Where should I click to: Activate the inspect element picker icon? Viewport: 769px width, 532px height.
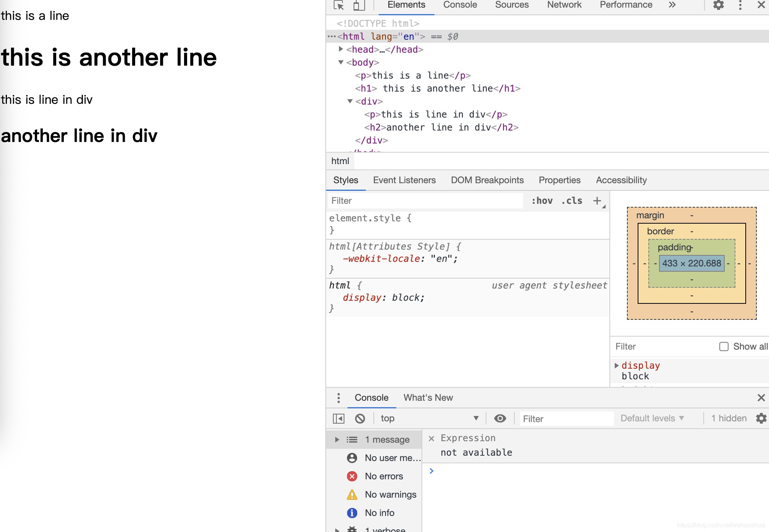pos(339,5)
